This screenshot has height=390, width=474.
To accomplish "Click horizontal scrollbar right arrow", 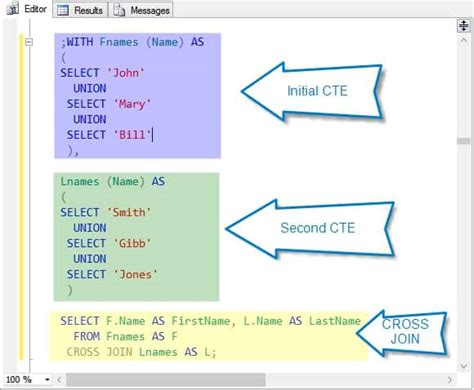I will (x=450, y=379).
